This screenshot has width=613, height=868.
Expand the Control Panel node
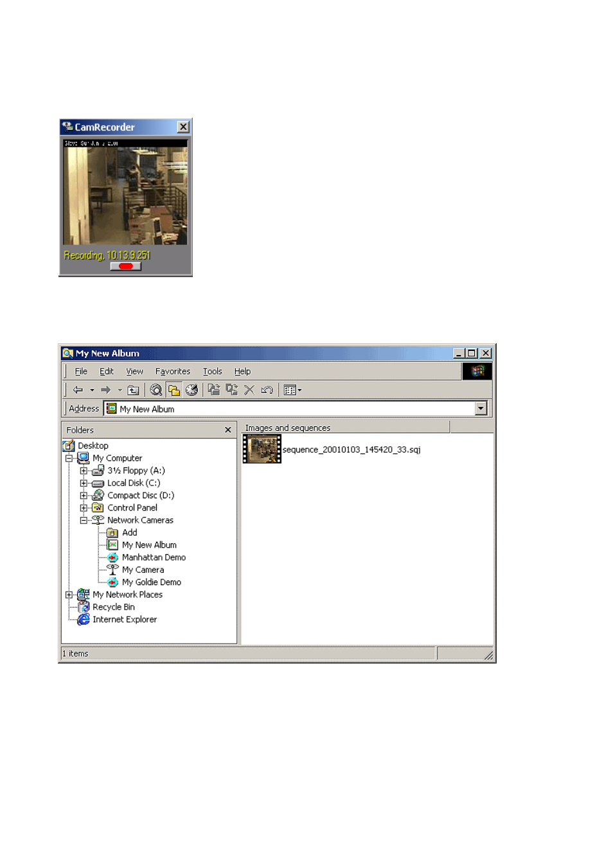point(84,508)
